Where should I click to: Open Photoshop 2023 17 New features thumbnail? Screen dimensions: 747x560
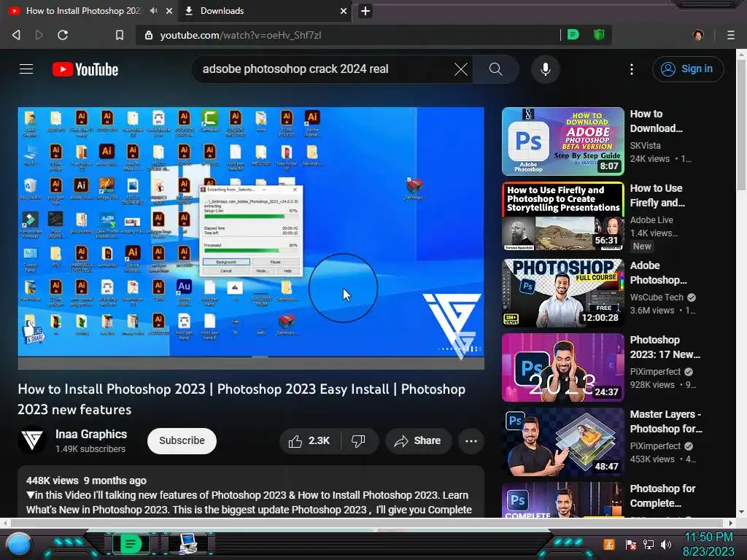pyautogui.click(x=562, y=367)
